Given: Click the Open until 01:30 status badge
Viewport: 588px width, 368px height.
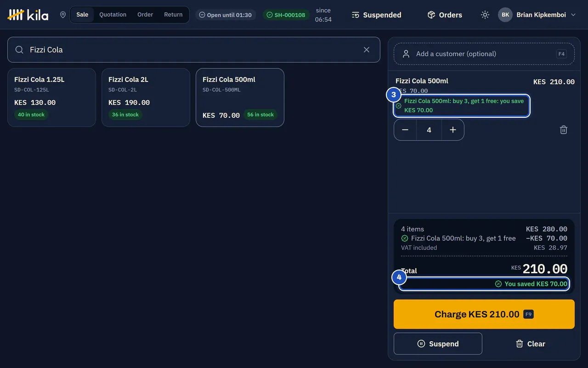Looking at the screenshot, I should coord(226,15).
